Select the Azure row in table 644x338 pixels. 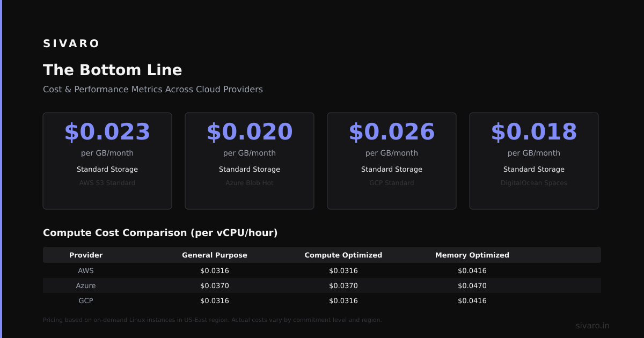pos(322,285)
